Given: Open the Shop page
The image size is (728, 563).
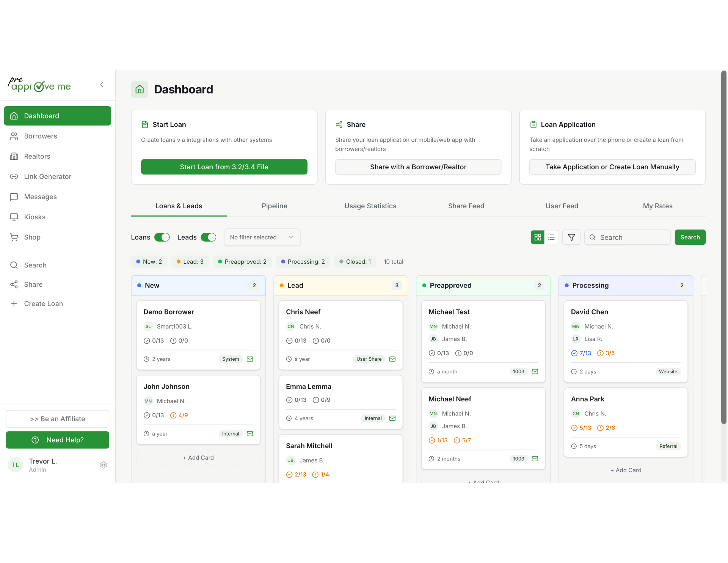Looking at the screenshot, I should [x=57, y=237].
